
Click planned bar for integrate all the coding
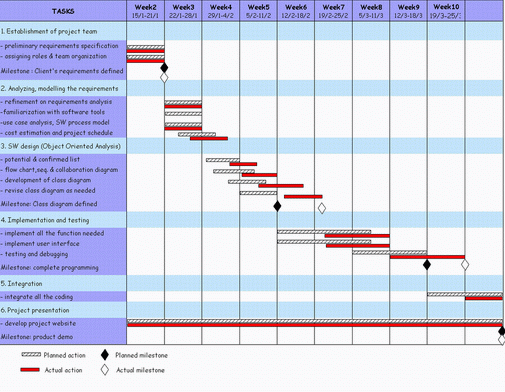(x=465, y=294)
